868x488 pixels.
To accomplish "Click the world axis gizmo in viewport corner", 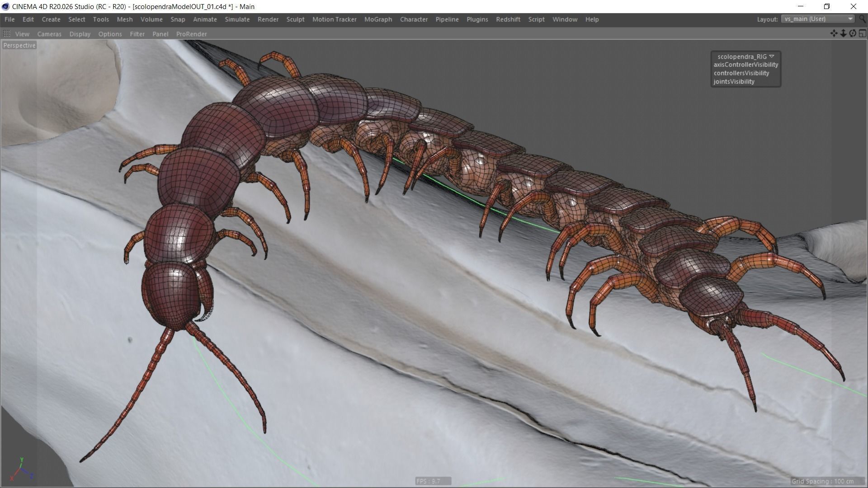I will (x=22, y=469).
